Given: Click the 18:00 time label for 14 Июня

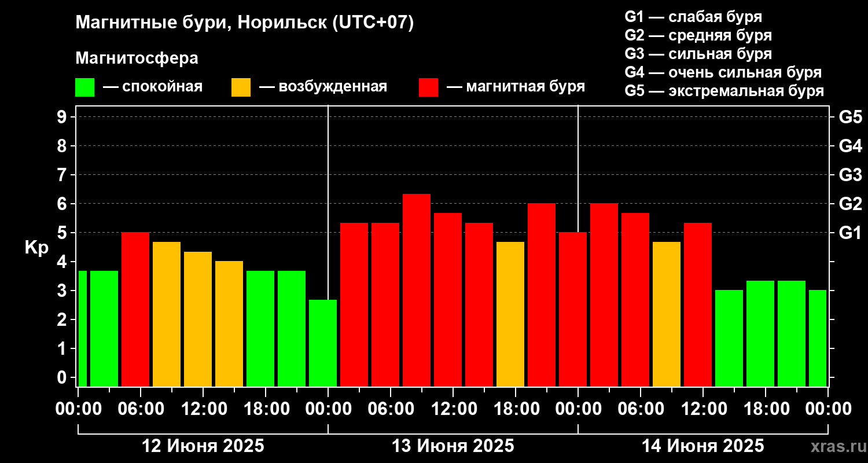Looking at the screenshot, I should tap(766, 409).
